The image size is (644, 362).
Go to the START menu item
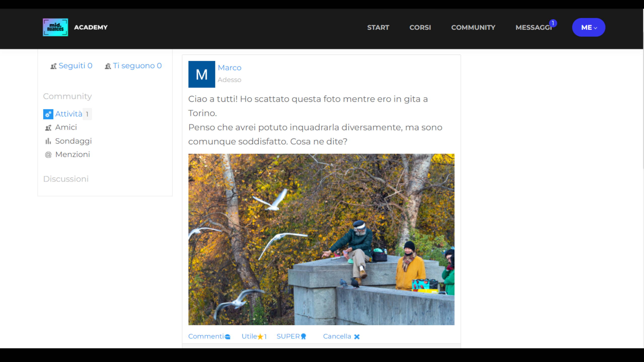[378, 27]
